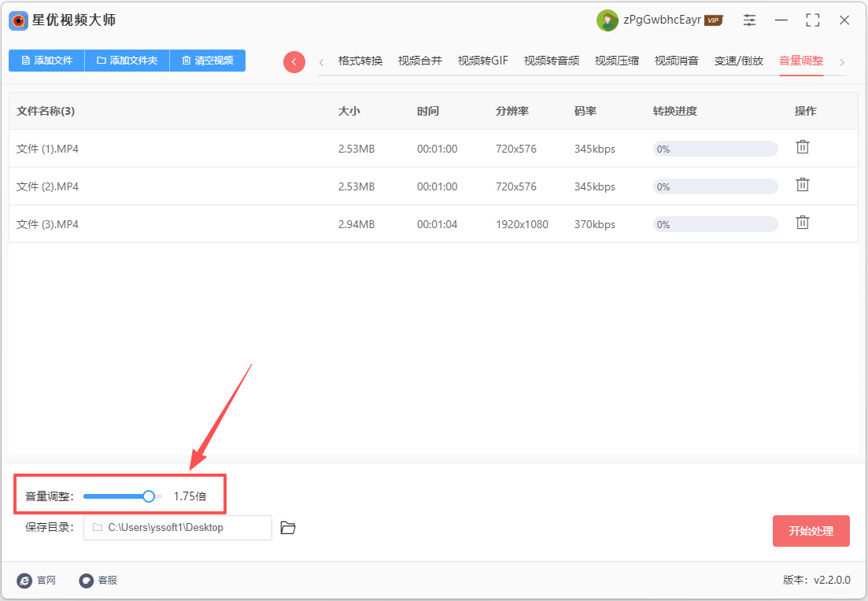The height and width of the screenshot is (601, 868).
Task: Switch to the 视频压缩 tab
Action: pos(617,61)
